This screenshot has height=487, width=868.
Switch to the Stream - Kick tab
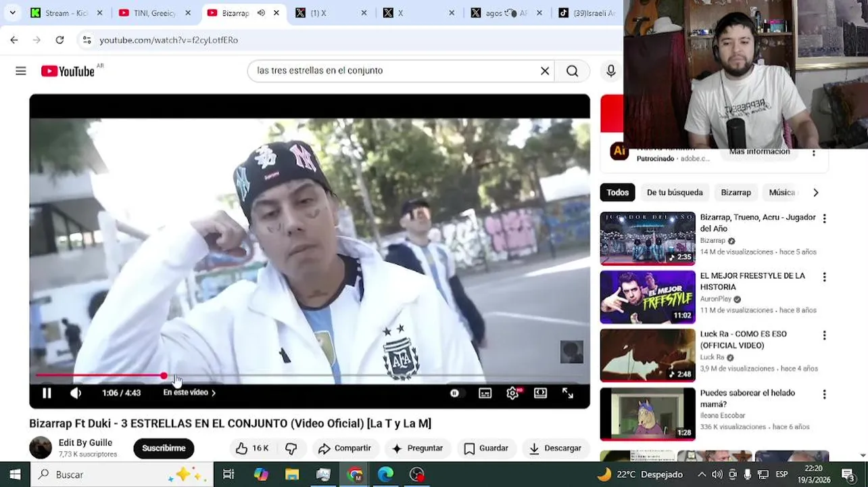point(66,13)
